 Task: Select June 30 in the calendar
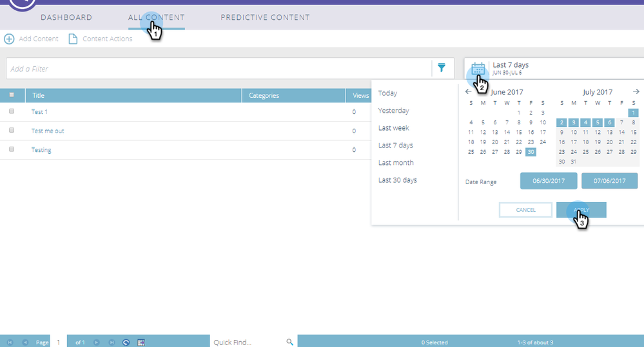pyautogui.click(x=531, y=152)
